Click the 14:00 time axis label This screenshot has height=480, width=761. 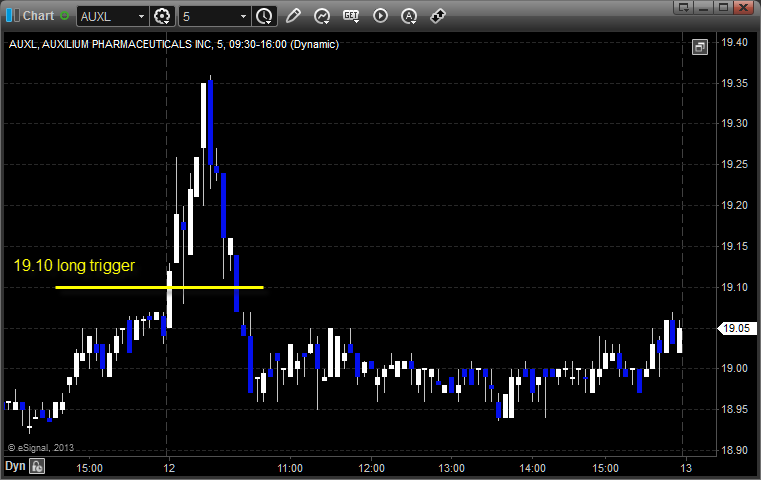pos(532,468)
